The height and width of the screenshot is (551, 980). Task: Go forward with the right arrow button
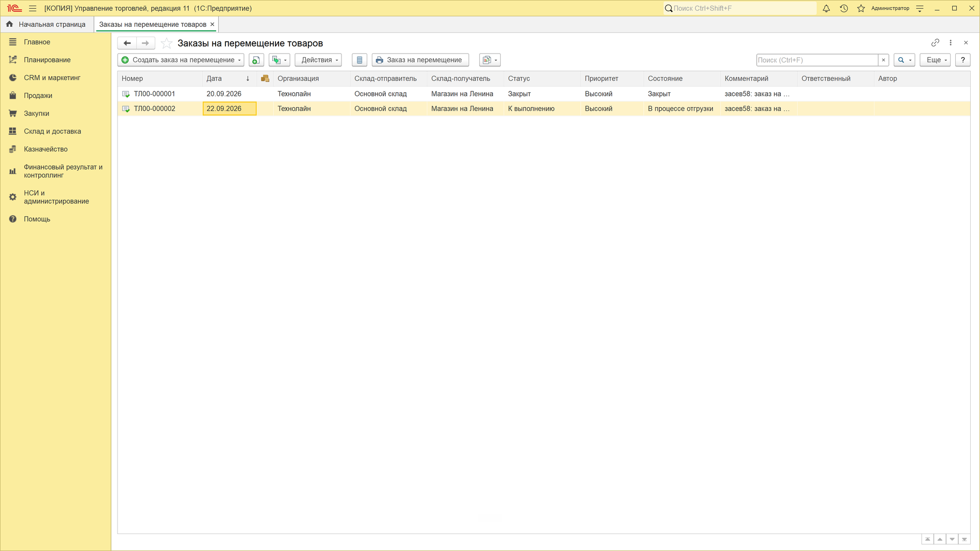click(145, 43)
